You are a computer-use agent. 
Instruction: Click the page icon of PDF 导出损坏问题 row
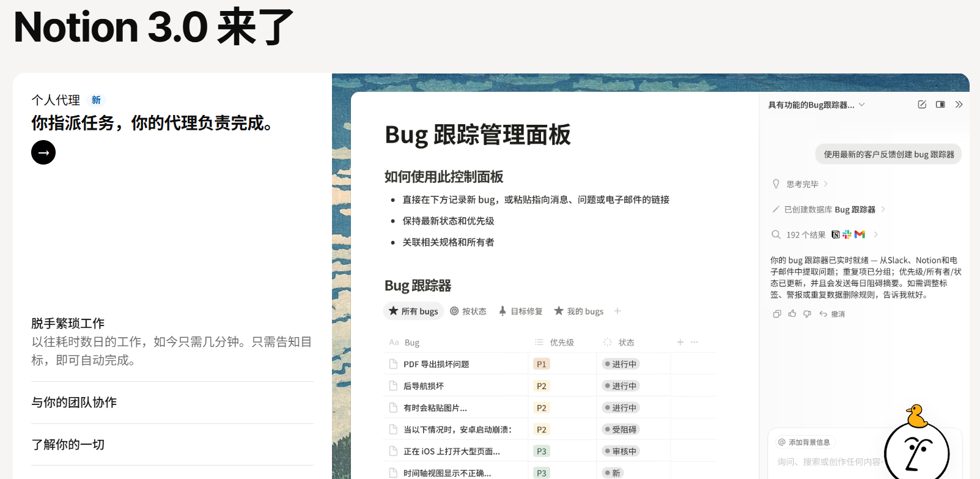393,364
